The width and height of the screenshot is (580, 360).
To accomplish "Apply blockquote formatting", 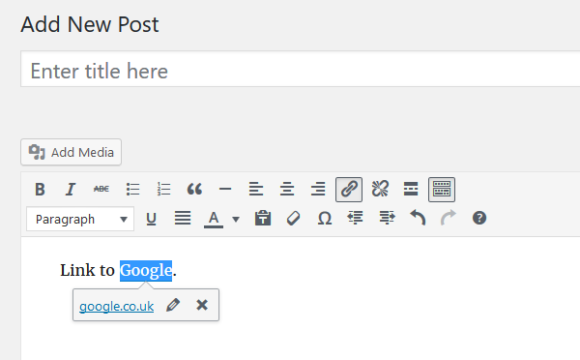I will 195,189.
